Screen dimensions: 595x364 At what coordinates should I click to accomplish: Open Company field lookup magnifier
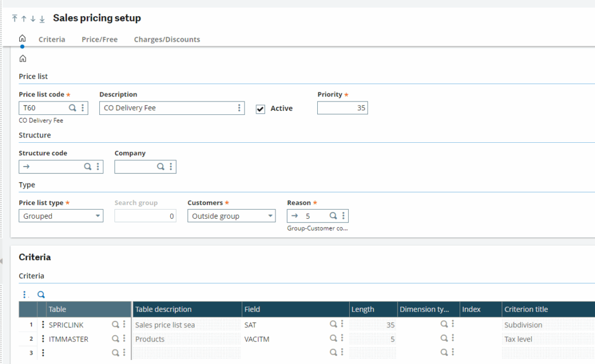tap(161, 167)
